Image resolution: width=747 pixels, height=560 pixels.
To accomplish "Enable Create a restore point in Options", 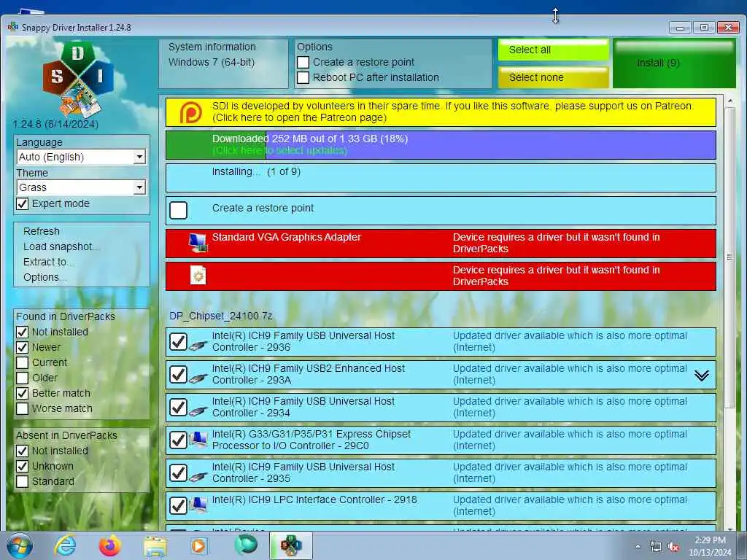I will pos(303,63).
